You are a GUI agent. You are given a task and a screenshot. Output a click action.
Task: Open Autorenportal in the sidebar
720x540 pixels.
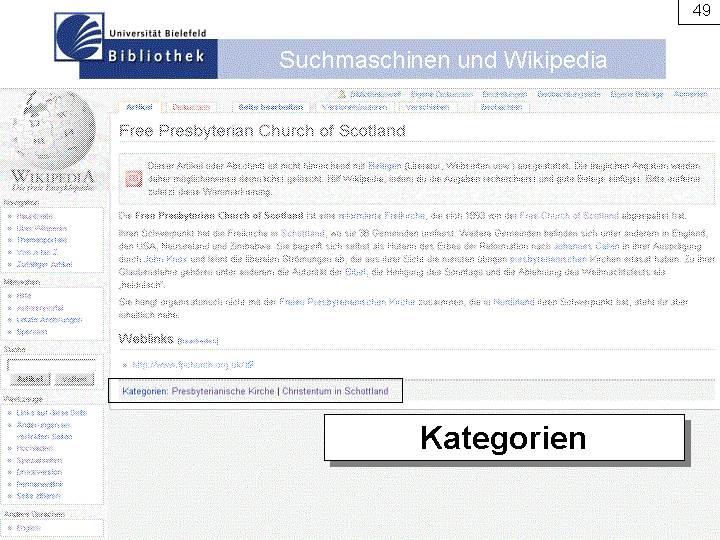pyautogui.click(x=40, y=308)
